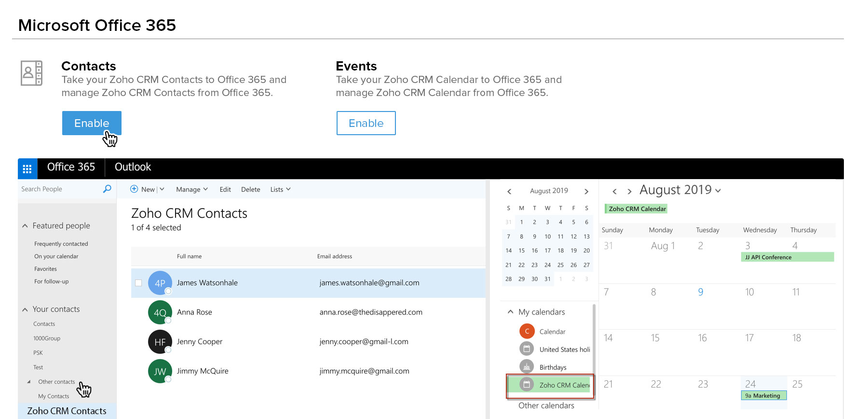Viewport: 868px width, 419px height.
Task: Open the Outlook app label in header
Action: [x=133, y=167]
